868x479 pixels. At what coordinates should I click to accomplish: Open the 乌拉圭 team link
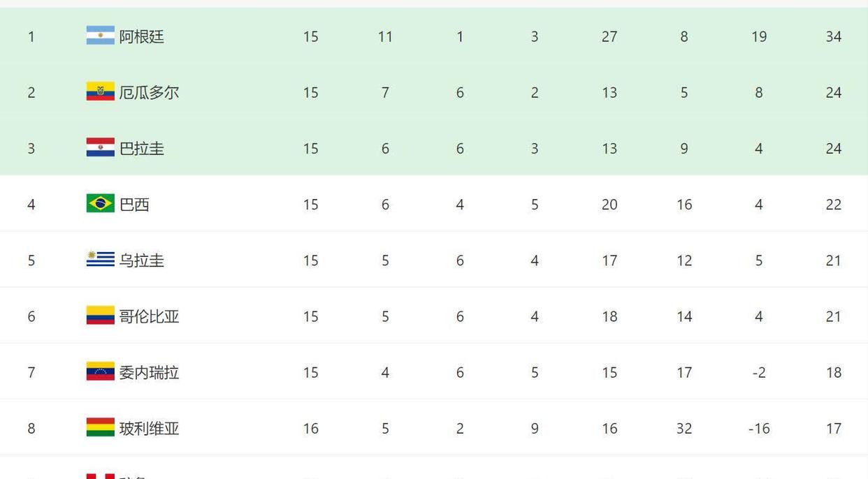point(142,260)
